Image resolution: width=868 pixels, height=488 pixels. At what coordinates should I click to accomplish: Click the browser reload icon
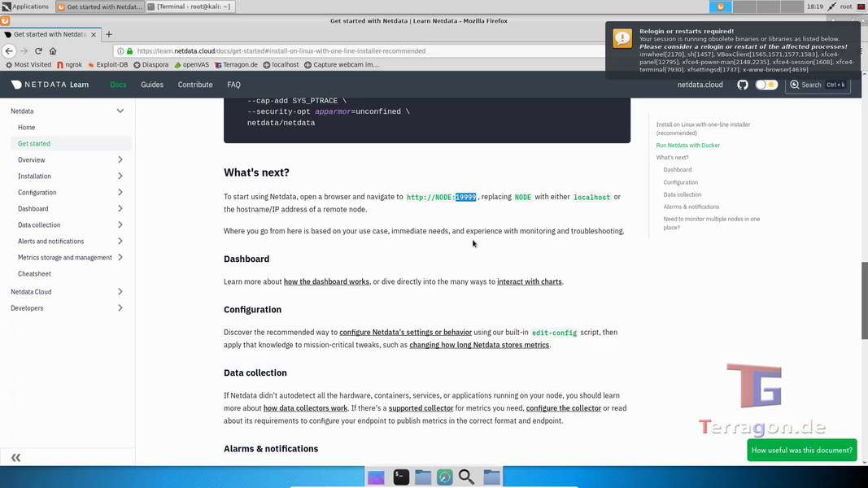[x=38, y=50]
